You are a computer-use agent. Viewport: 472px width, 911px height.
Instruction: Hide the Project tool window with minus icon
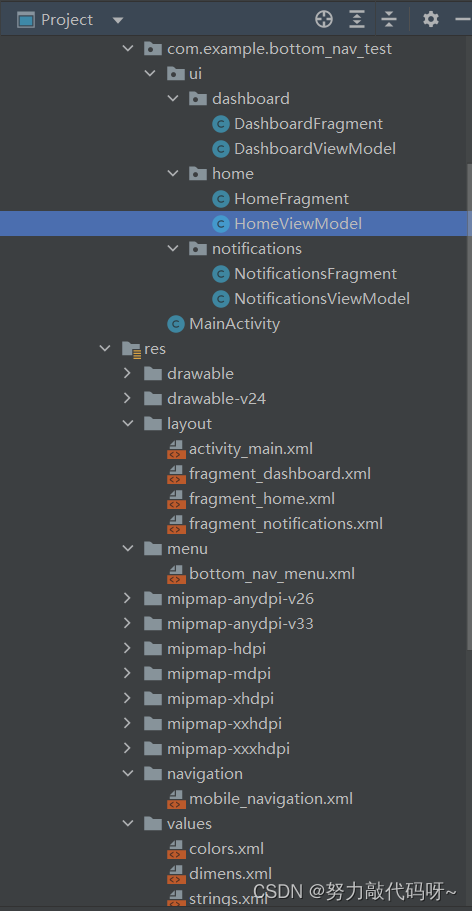tap(463, 20)
